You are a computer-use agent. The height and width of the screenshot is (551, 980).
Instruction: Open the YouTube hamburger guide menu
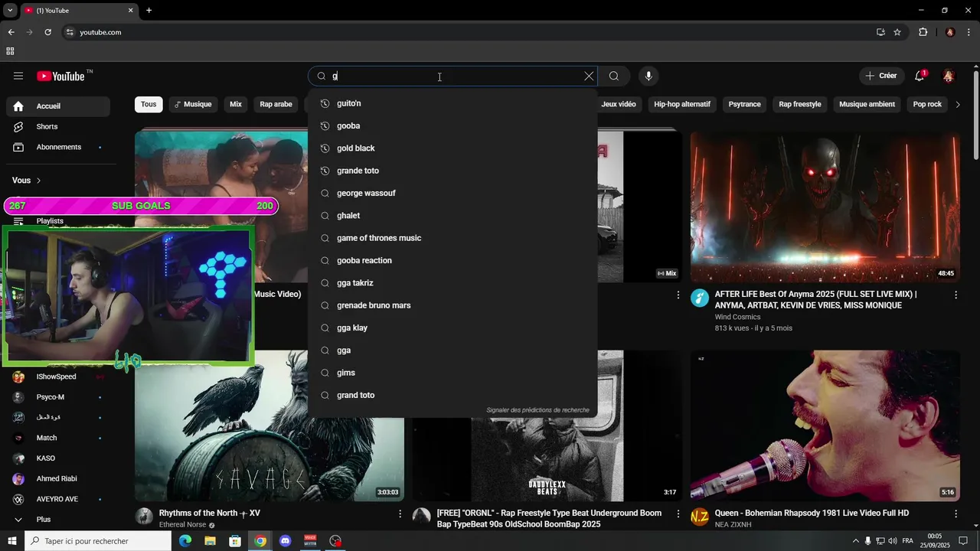click(x=18, y=76)
